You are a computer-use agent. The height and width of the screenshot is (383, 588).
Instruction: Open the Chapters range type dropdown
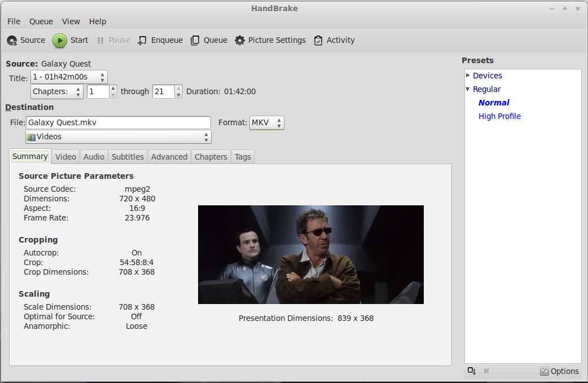(57, 91)
